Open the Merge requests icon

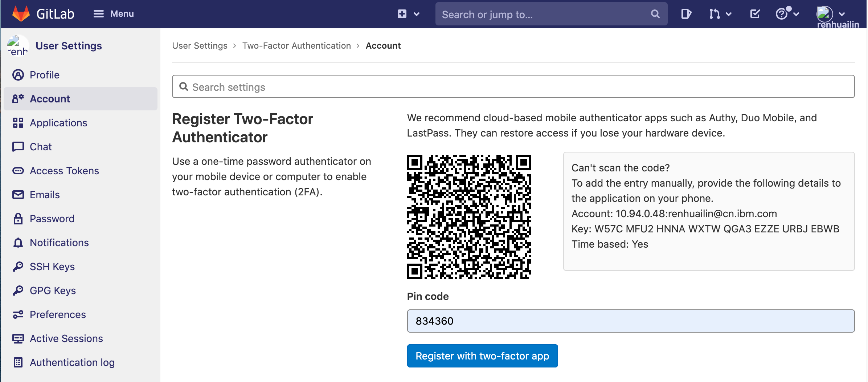click(714, 14)
